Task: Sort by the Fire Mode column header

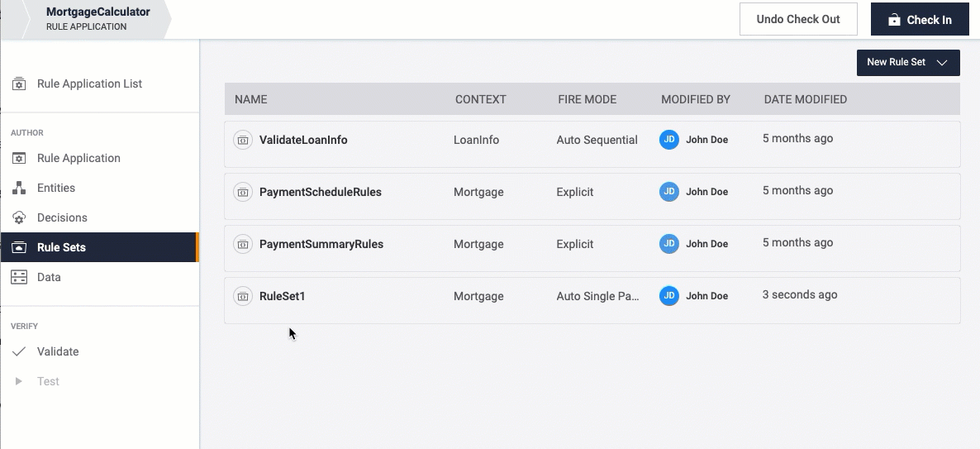Action: pyautogui.click(x=587, y=99)
